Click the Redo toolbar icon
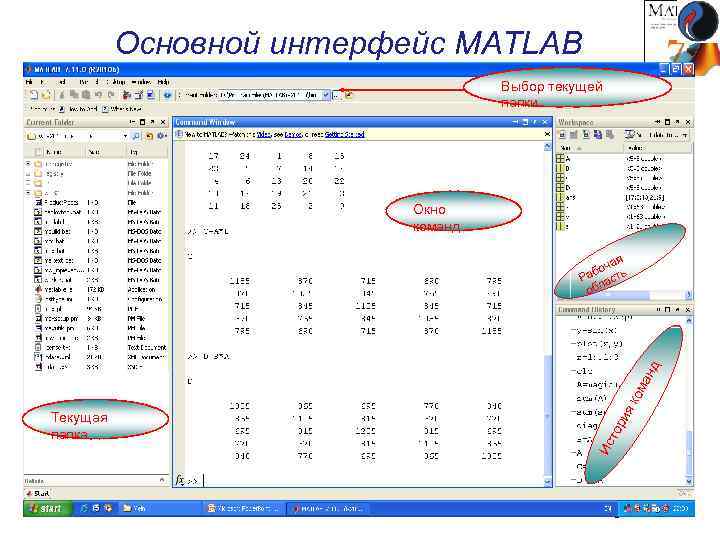The height and width of the screenshot is (540, 720). point(111,95)
